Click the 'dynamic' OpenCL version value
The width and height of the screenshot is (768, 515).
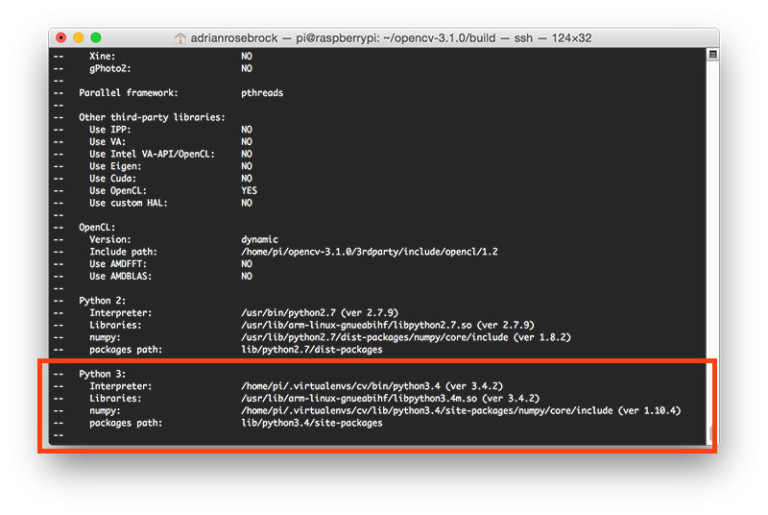coord(260,240)
